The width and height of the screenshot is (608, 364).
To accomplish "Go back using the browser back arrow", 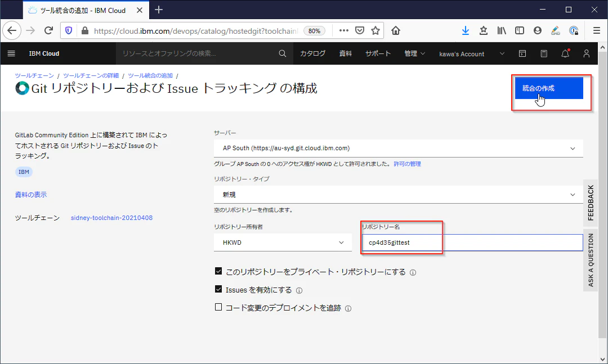I will [x=12, y=30].
